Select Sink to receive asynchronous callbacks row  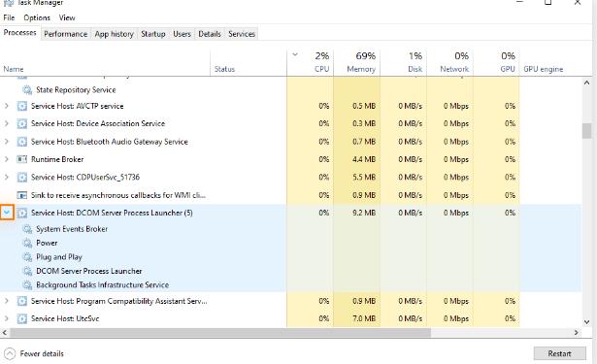[291, 195]
